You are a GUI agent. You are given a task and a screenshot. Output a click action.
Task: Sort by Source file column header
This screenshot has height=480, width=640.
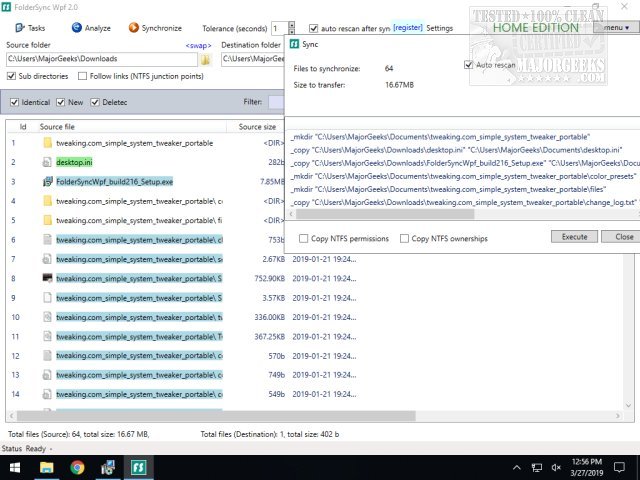coord(57,127)
